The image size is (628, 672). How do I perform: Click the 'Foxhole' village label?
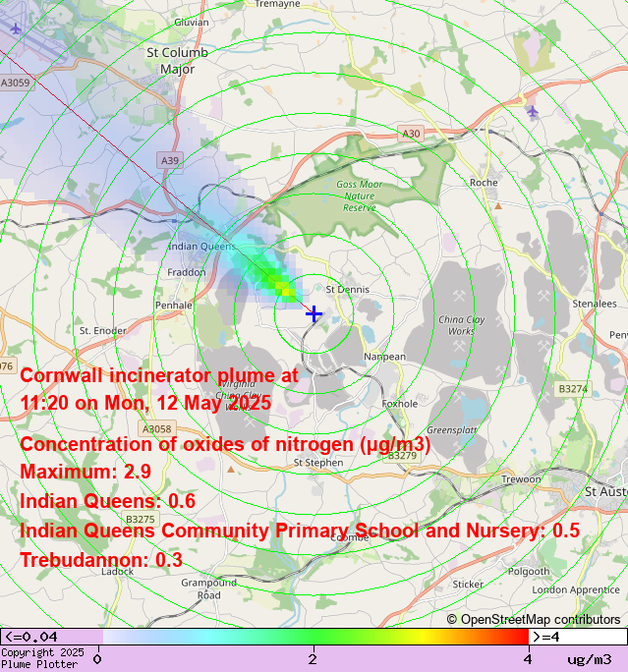pyautogui.click(x=400, y=404)
